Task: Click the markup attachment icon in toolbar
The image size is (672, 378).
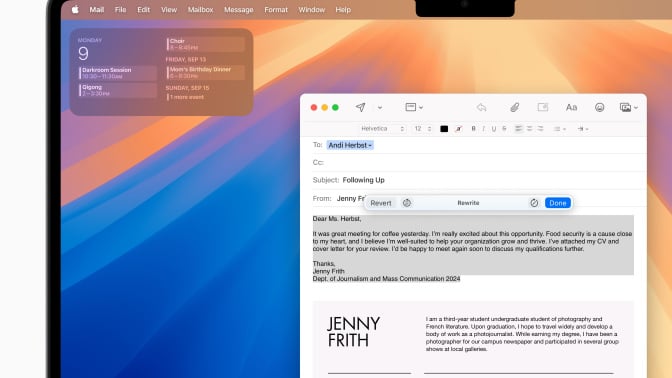Action: [x=543, y=107]
